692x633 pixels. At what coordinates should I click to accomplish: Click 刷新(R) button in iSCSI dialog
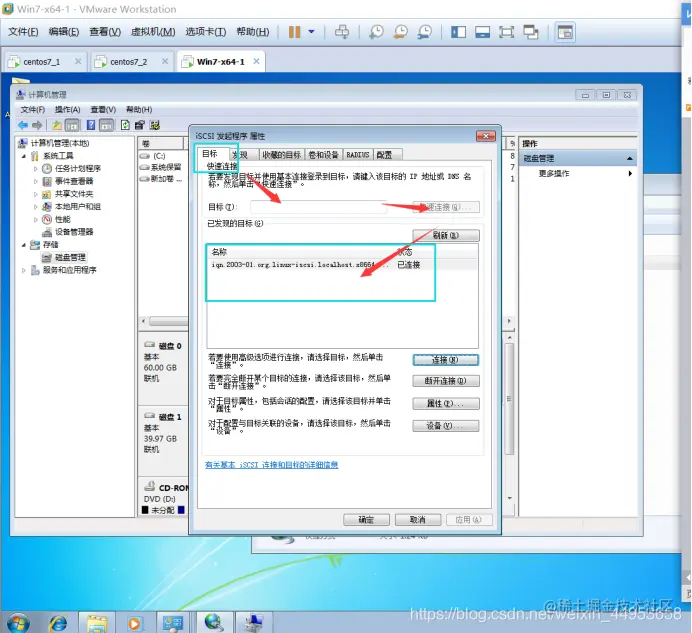pyautogui.click(x=446, y=235)
